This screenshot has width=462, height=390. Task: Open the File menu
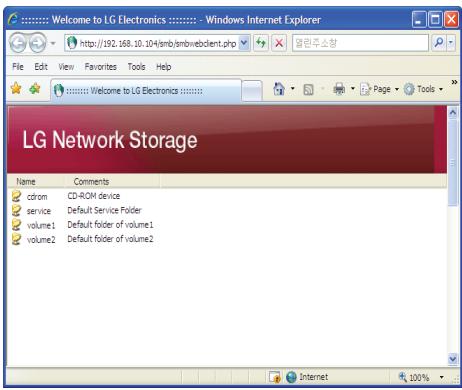(x=18, y=67)
